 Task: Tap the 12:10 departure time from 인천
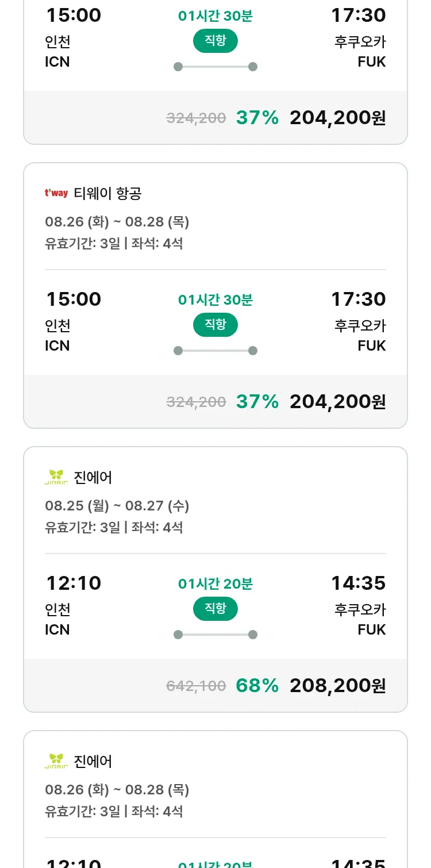coord(74,583)
